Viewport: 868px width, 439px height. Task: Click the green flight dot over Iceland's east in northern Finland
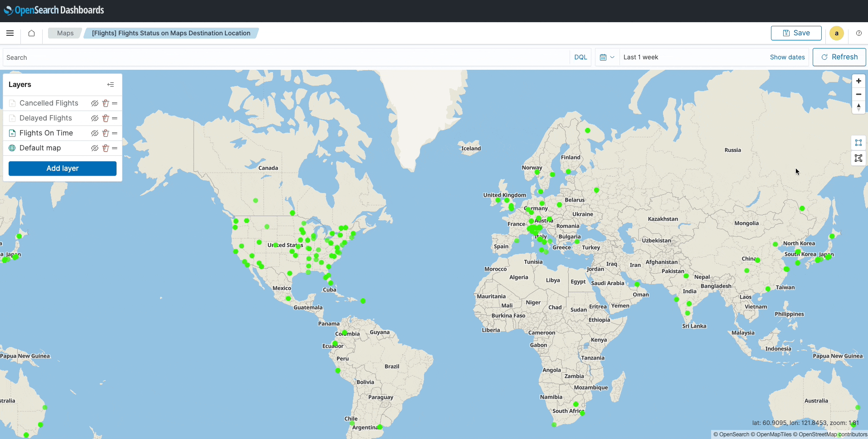coord(588,130)
